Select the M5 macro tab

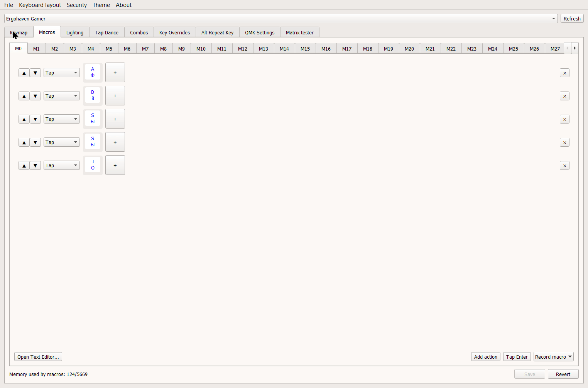pyautogui.click(x=109, y=49)
